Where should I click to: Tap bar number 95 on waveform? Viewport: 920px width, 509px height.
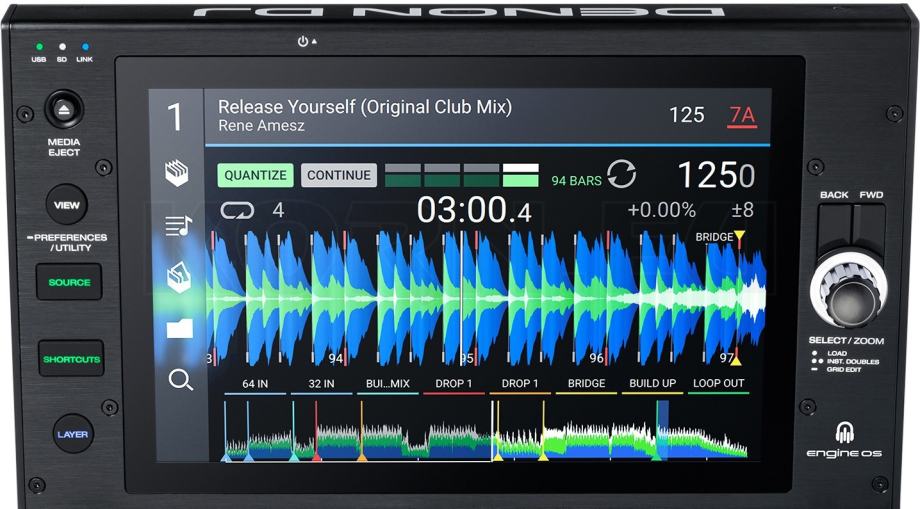[466, 358]
